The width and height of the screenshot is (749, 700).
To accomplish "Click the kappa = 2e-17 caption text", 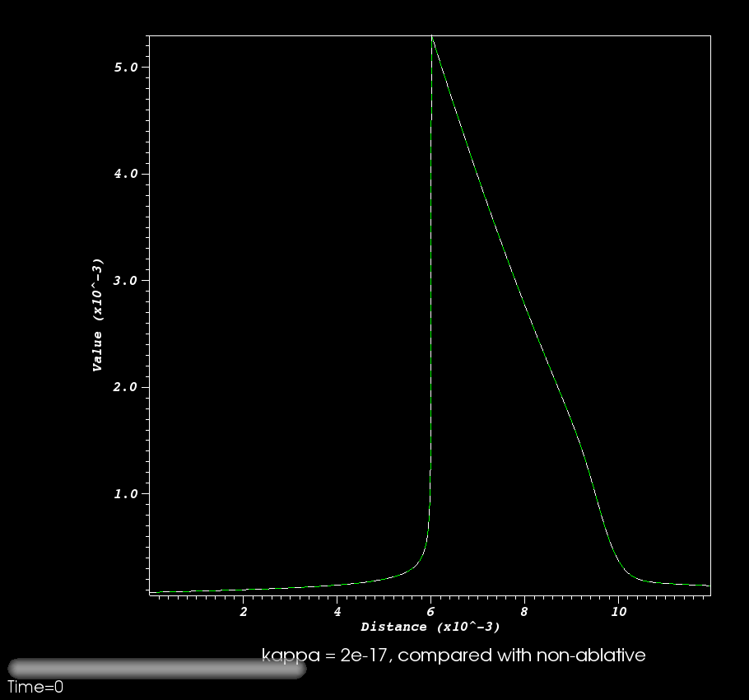I will [454, 655].
